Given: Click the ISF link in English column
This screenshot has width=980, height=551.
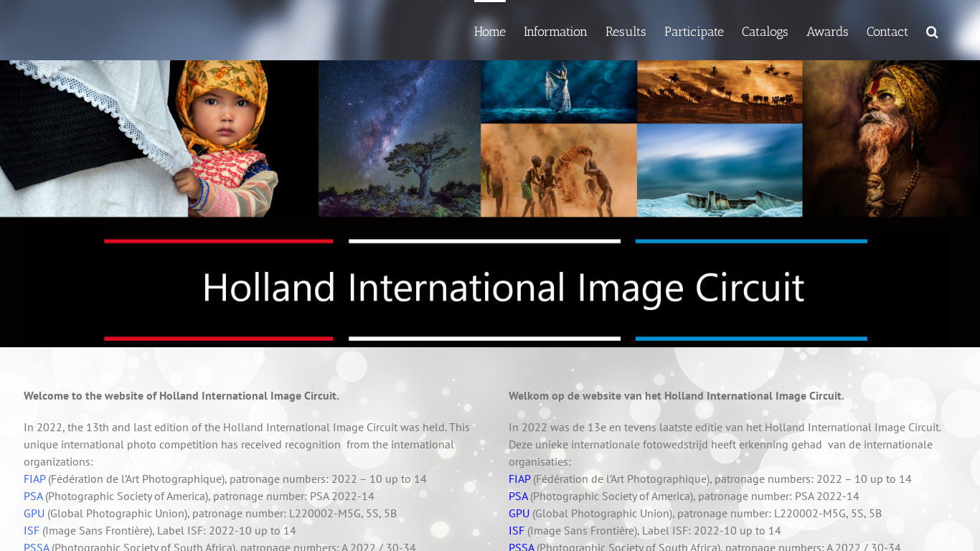Looking at the screenshot, I should [32, 530].
